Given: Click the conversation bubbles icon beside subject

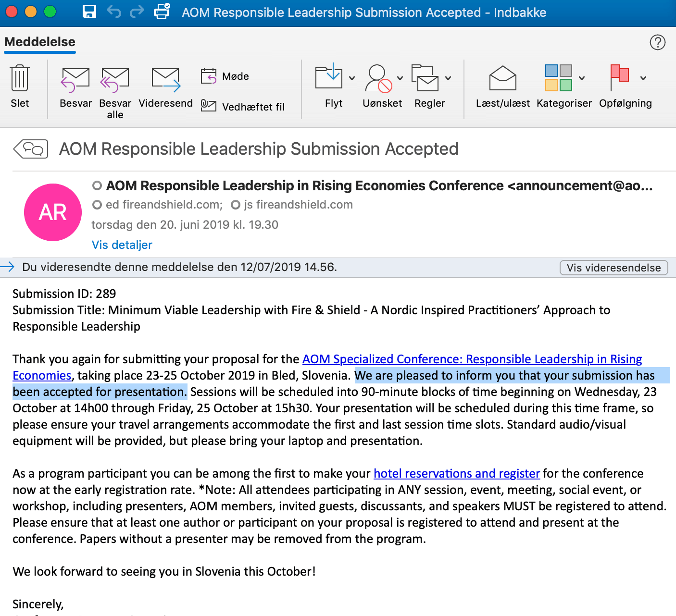Looking at the screenshot, I should click(31, 149).
